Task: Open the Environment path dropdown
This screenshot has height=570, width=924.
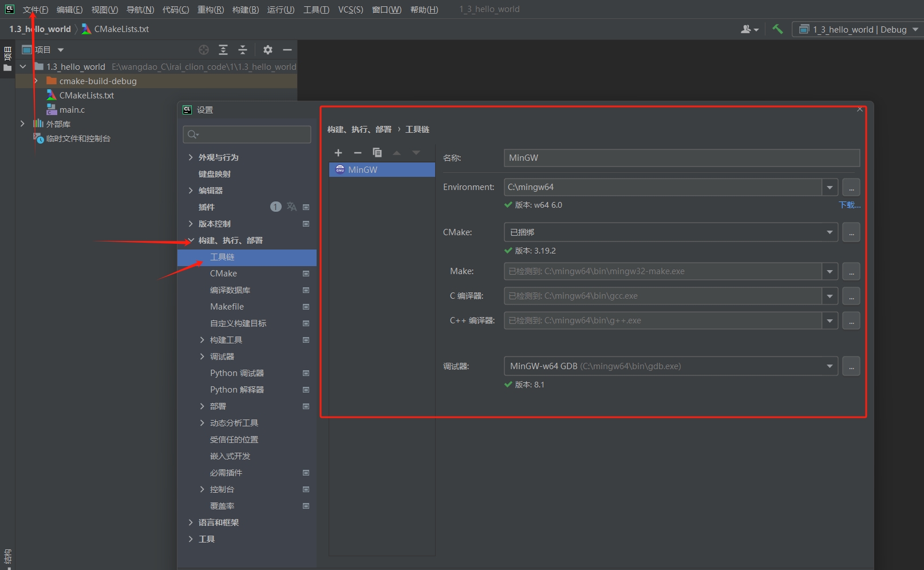Action: pos(830,187)
